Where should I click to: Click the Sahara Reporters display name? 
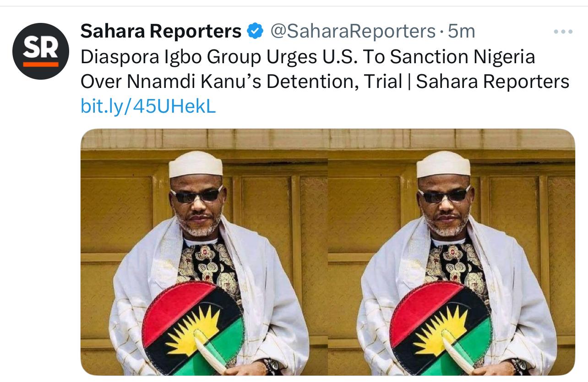(161, 31)
